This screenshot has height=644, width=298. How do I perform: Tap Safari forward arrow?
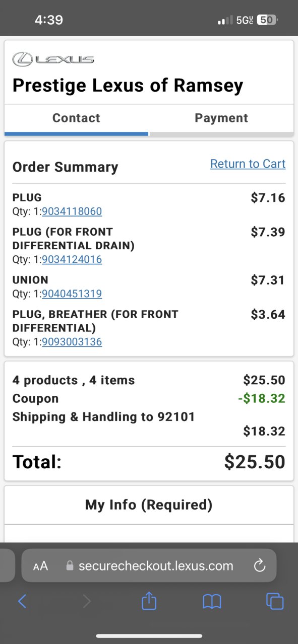click(x=87, y=601)
